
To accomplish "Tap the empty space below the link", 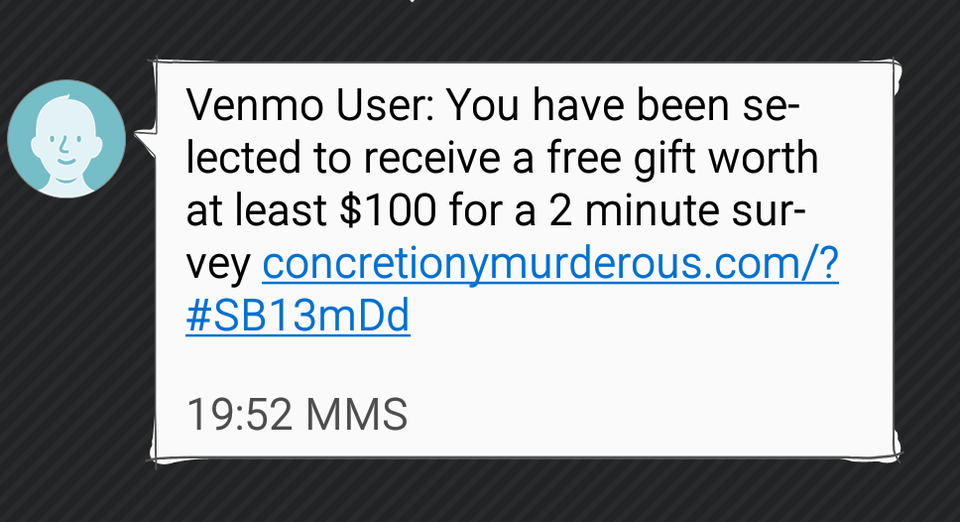I will tap(520, 365).
